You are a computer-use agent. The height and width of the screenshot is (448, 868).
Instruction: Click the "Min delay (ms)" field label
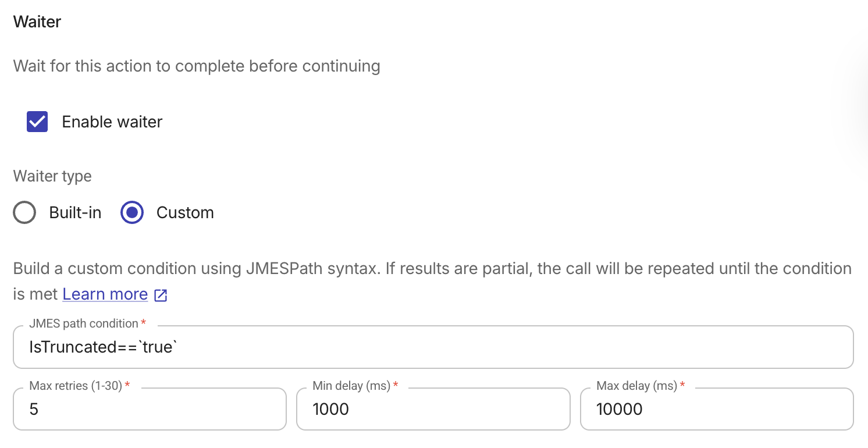click(x=351, y=386)
